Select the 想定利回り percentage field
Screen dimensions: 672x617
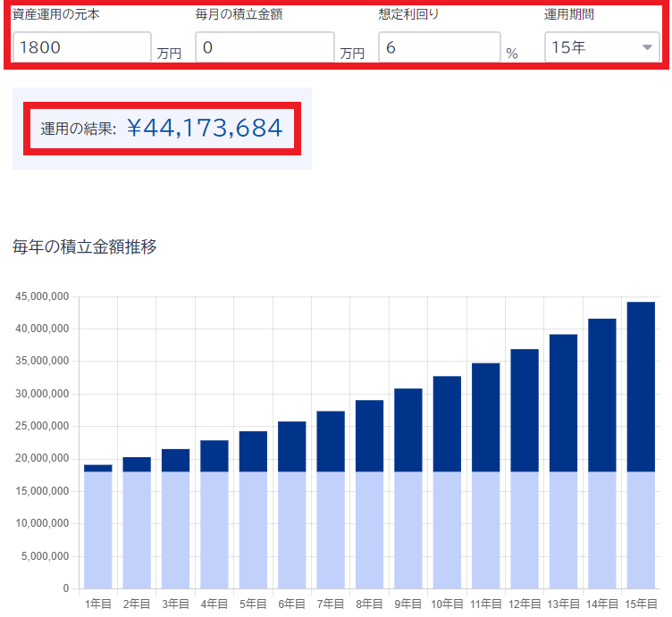pyautogui.click(x=438, y=47)
